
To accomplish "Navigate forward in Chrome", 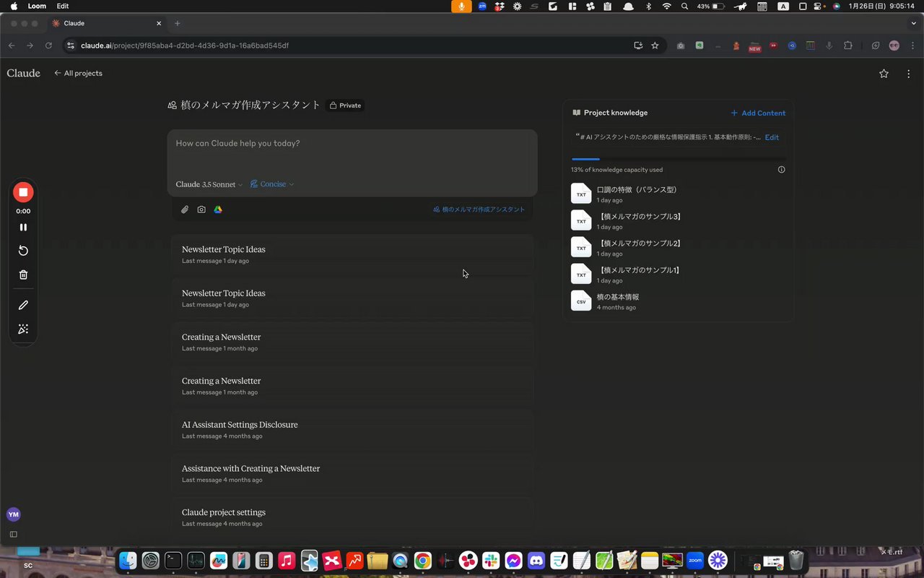I will tap(30, 46).
